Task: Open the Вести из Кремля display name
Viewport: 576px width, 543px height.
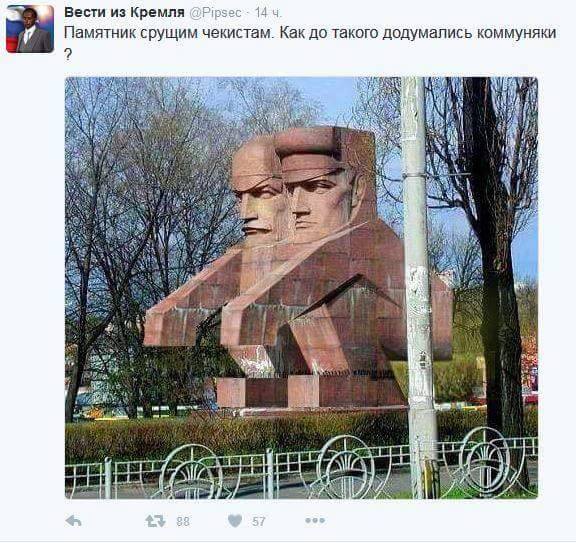Action: (124, 12)
